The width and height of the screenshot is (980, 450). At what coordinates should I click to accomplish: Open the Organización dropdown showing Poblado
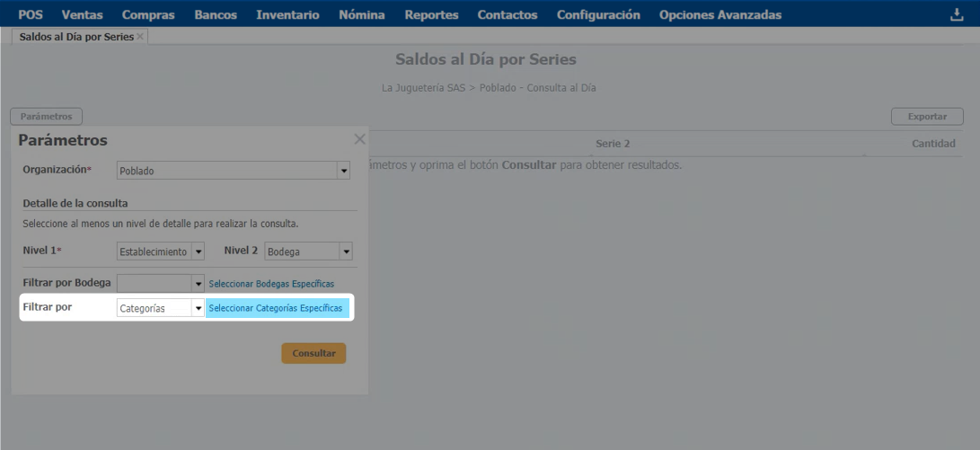click(233, 171)
